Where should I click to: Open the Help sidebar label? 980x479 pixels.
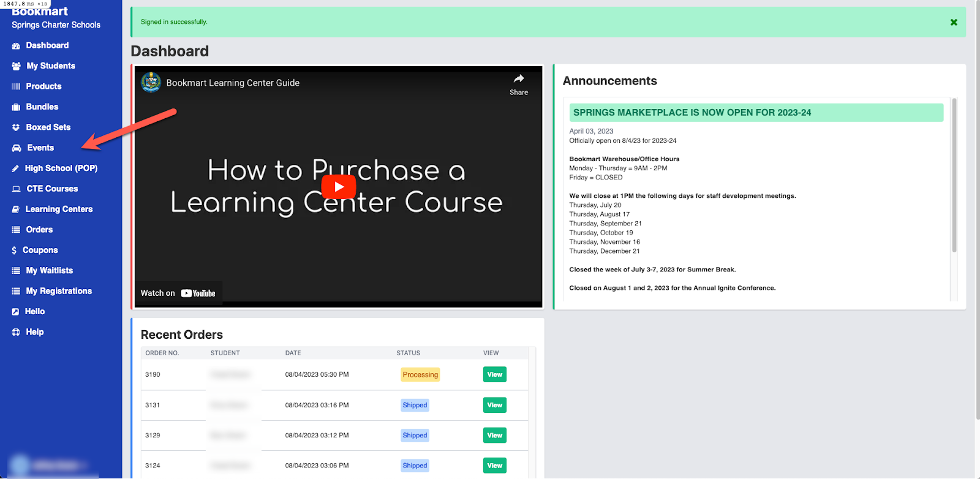click(x=35, y=332)
